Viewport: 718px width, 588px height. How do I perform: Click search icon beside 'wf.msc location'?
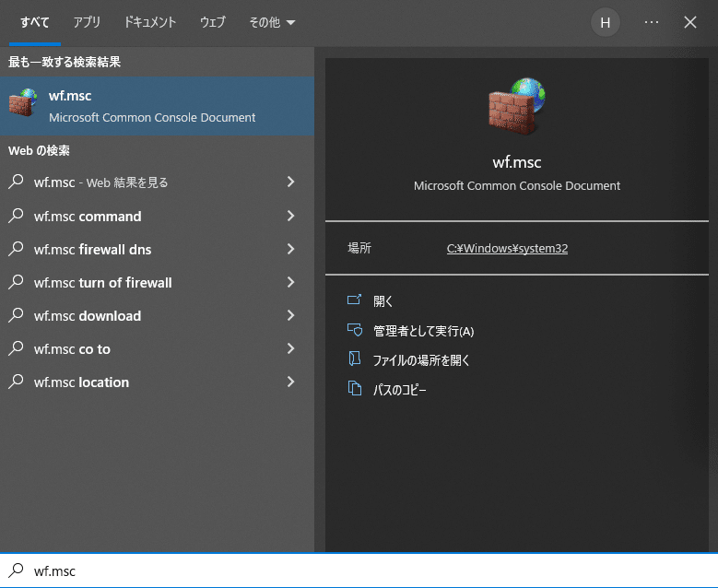[x=16, y=382]
